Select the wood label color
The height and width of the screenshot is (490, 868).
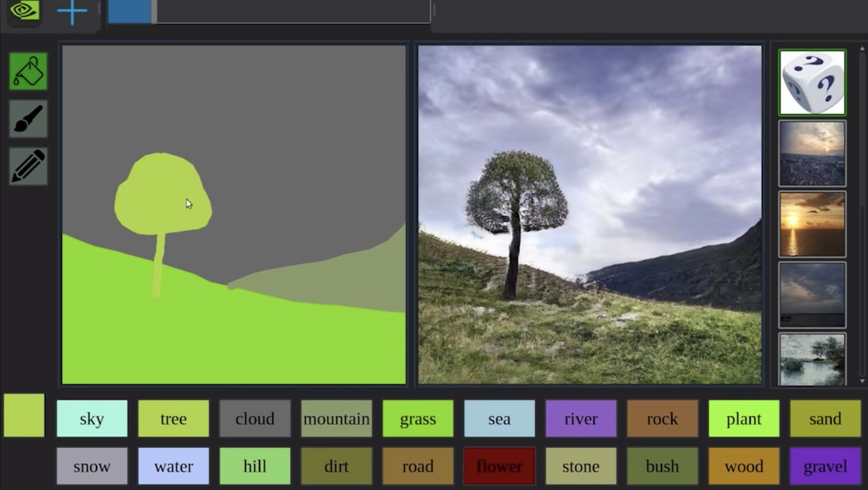[x=744, y=466]
